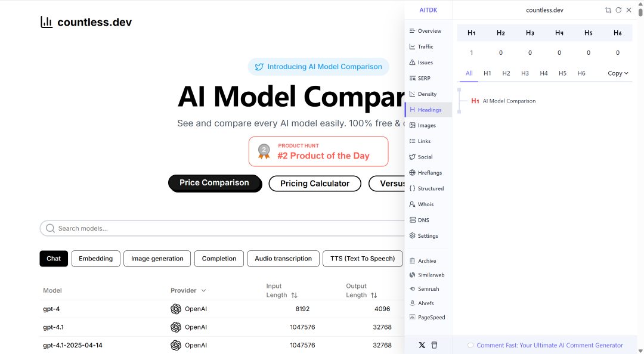Image resolution: width=644 pixels, height=354 pixels.
Task: Open the SERP section
Action: coord(428,78)
